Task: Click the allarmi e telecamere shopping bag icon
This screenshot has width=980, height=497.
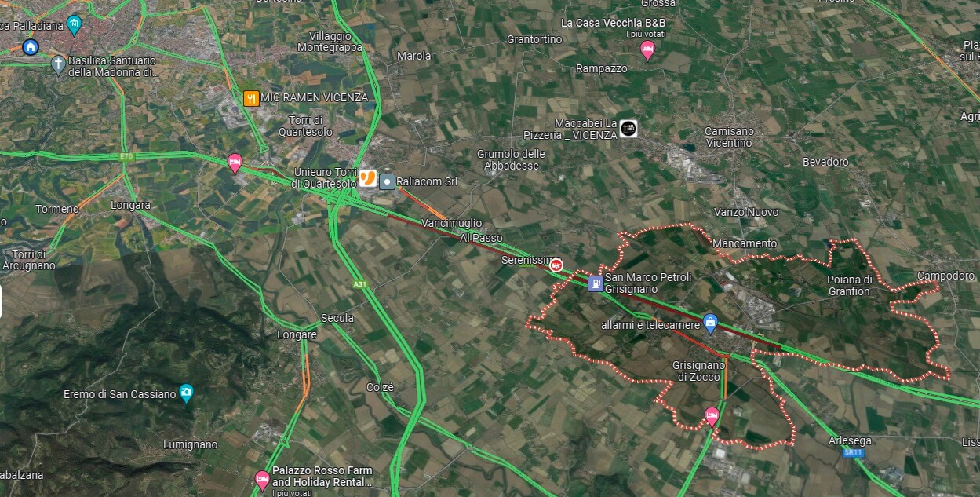Action: tap(711, 321)
